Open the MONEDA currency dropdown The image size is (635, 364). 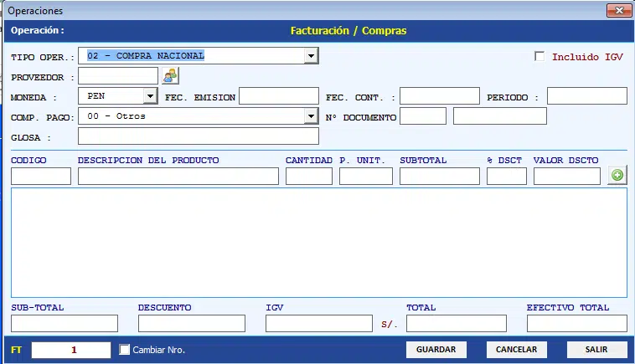pos(151,96)
